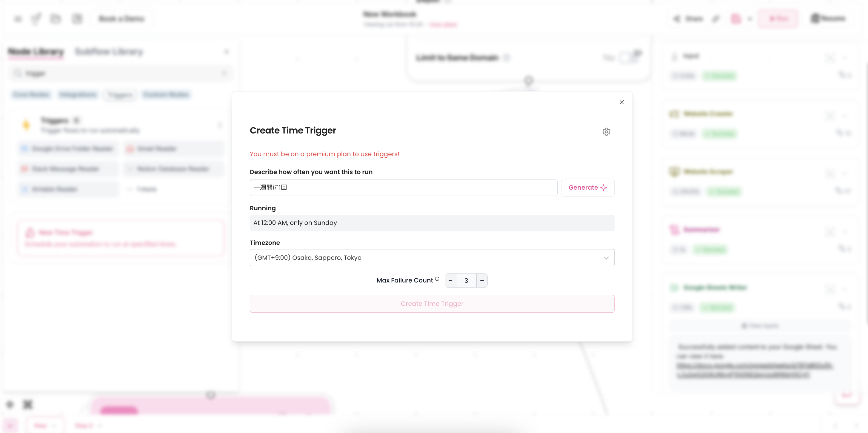Click the Running schedule summary field
This screenshot has height=433, width=868.
click(x=432, y=223)
